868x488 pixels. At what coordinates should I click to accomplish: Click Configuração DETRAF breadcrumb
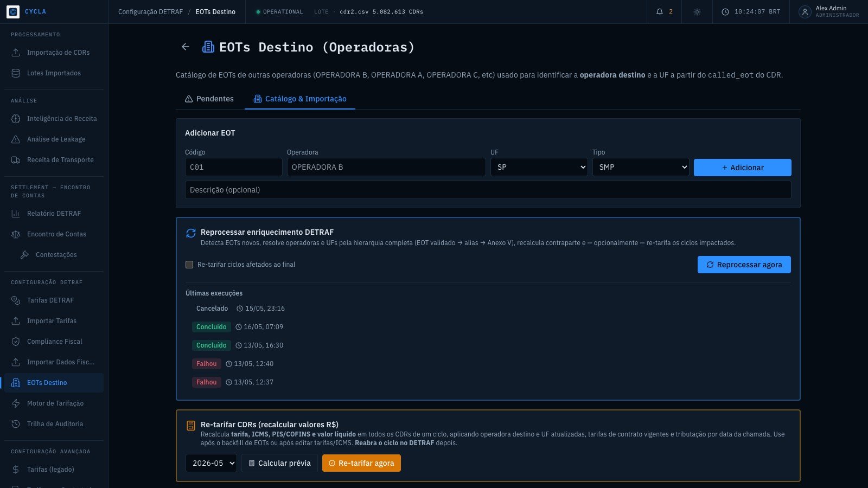click(x=151, y=12)
